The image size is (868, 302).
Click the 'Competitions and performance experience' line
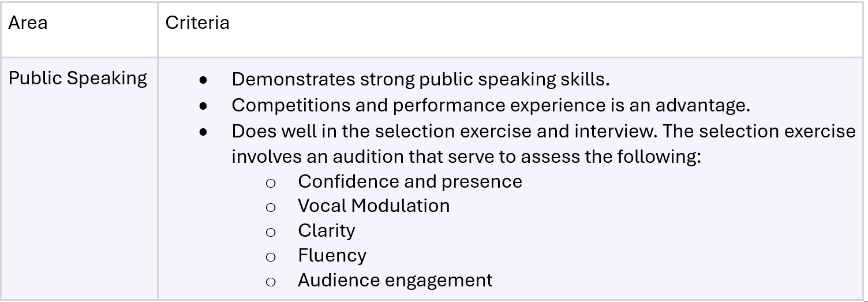point(491,105)
